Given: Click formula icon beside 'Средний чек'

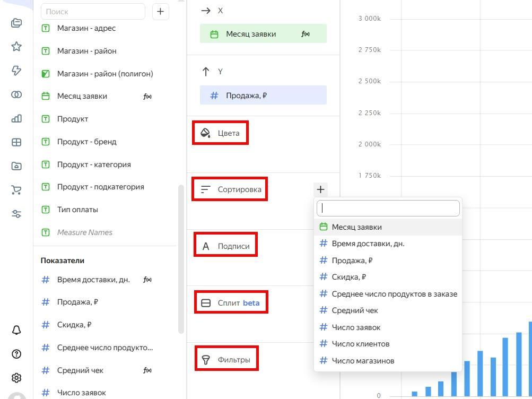Looking at the screenshot, I should [147, 370].
